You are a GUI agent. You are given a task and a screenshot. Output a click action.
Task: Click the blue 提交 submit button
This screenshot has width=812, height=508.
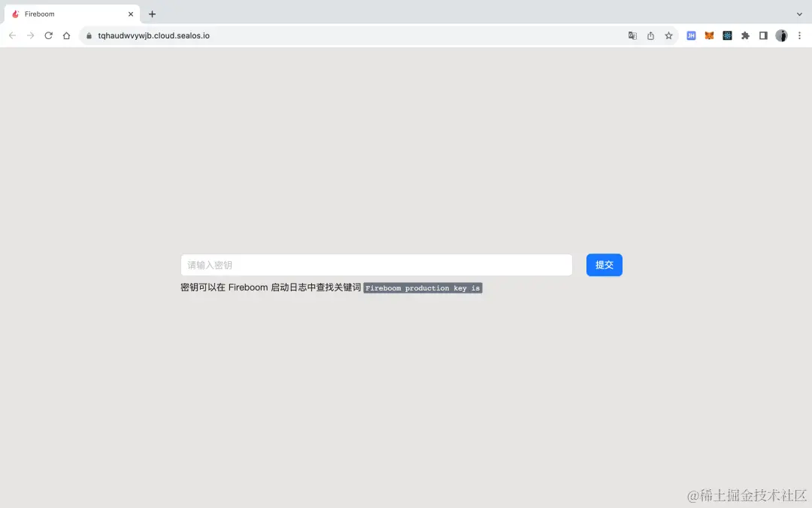pos(604,265)
